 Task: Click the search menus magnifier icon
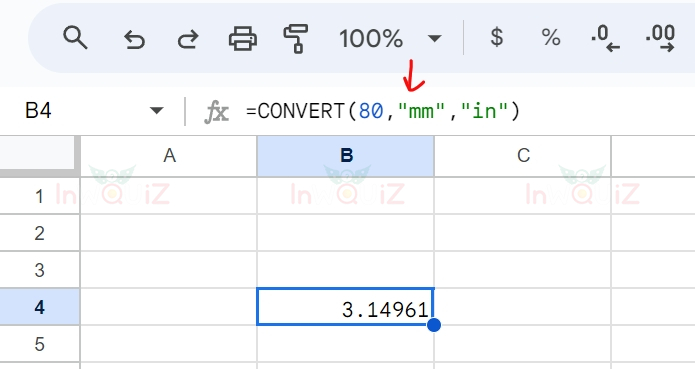[75, 38]
